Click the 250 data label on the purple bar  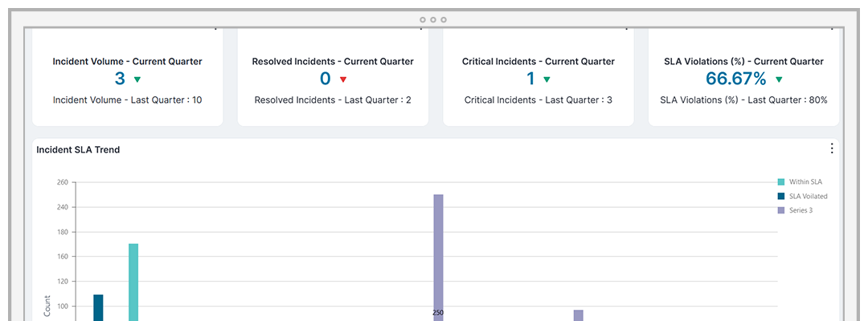click(x=438, y=313)
